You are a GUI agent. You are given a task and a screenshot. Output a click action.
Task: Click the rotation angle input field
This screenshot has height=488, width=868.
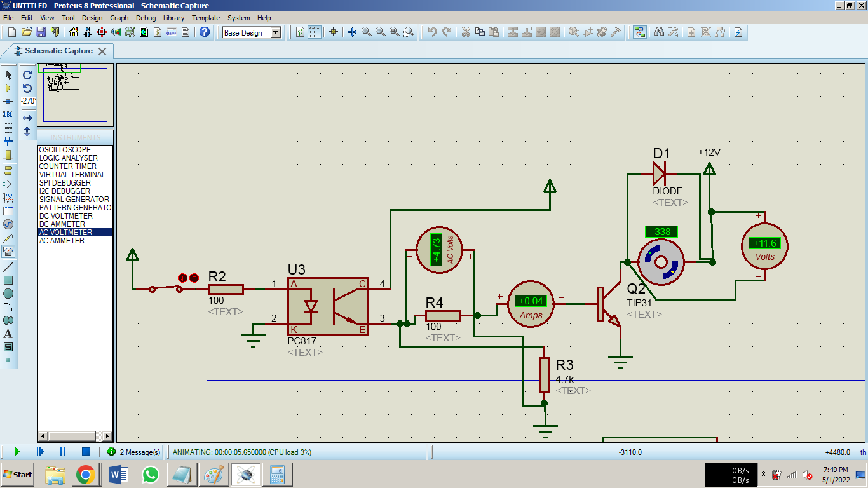(x=28, y=102)
